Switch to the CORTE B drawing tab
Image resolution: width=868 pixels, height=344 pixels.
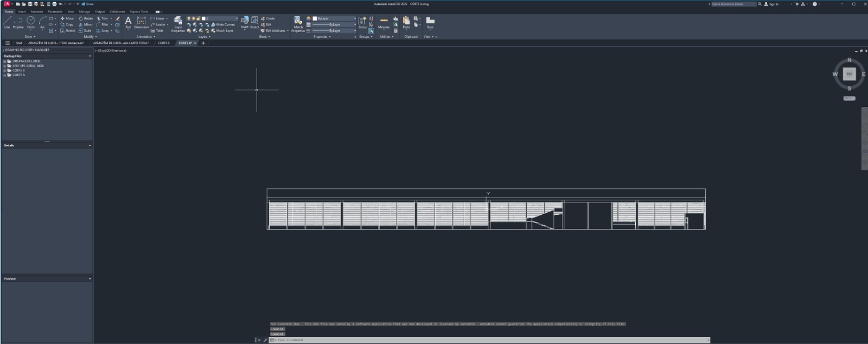[163, 43]
